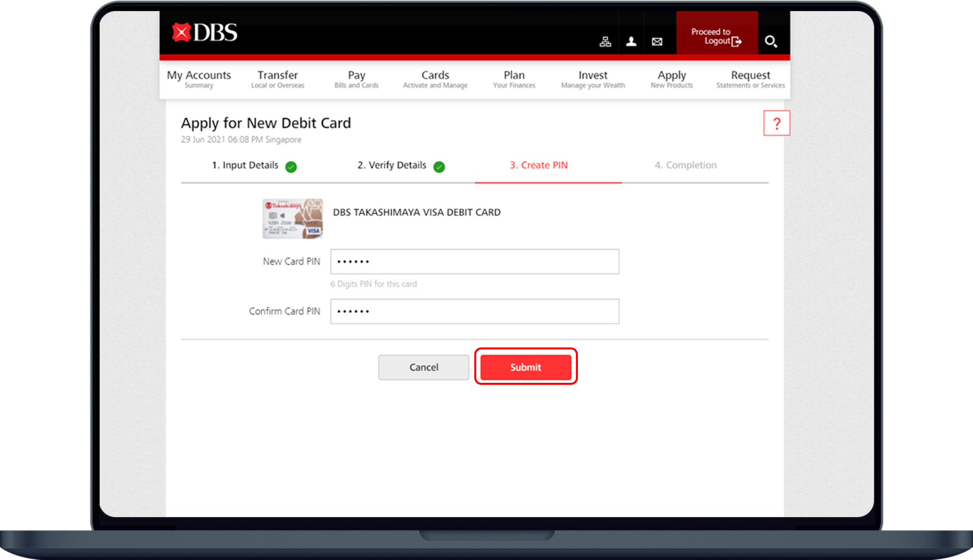Click the DBS bank logo
Image resolution: width=973 pixels, height=560 pixels.
point(204,32)
